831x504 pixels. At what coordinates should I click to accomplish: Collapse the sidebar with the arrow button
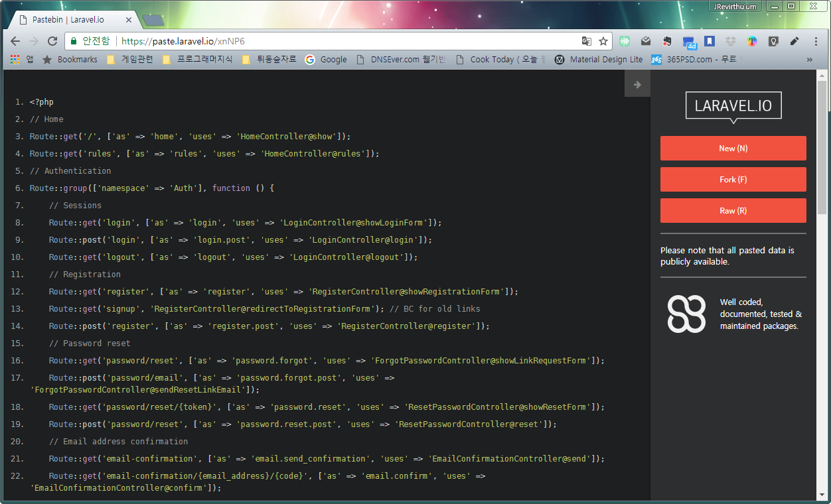(x=637, y=84)
